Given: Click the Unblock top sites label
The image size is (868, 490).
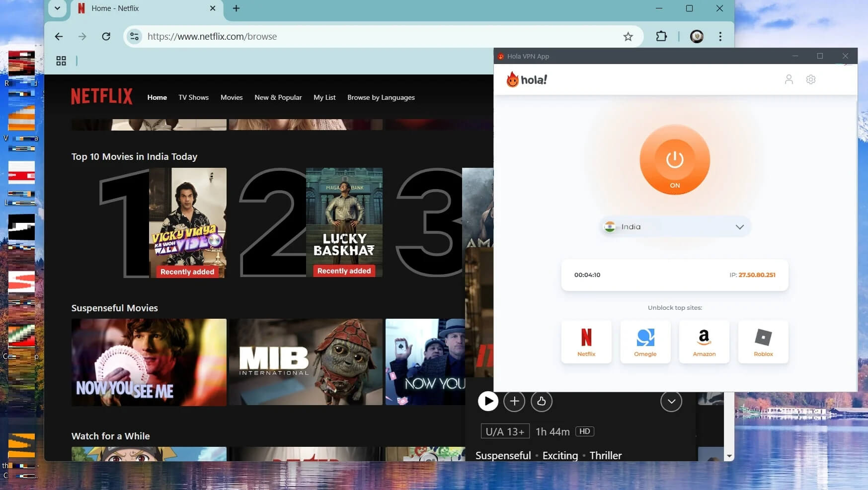Looking at the screenshot, I should tap(675, 308).
